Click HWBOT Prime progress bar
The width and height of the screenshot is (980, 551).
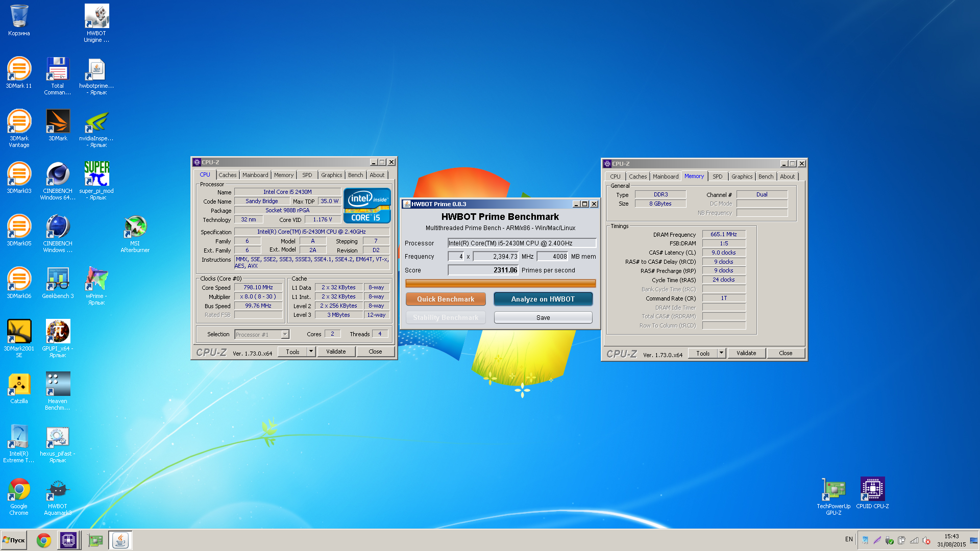point(500,283)
